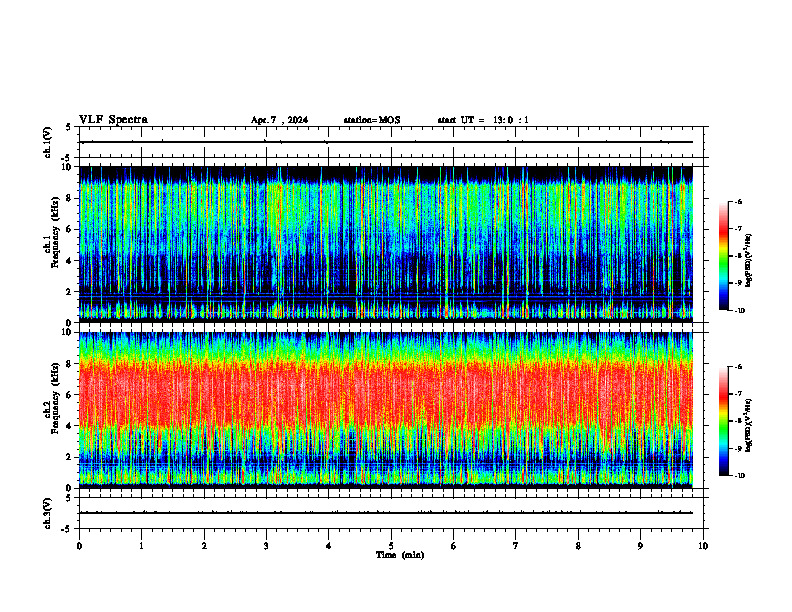Click the time axis tick '10'
The width and height of the screenshot is (792, 612).
pyautogui.click(x=703, y=546)
